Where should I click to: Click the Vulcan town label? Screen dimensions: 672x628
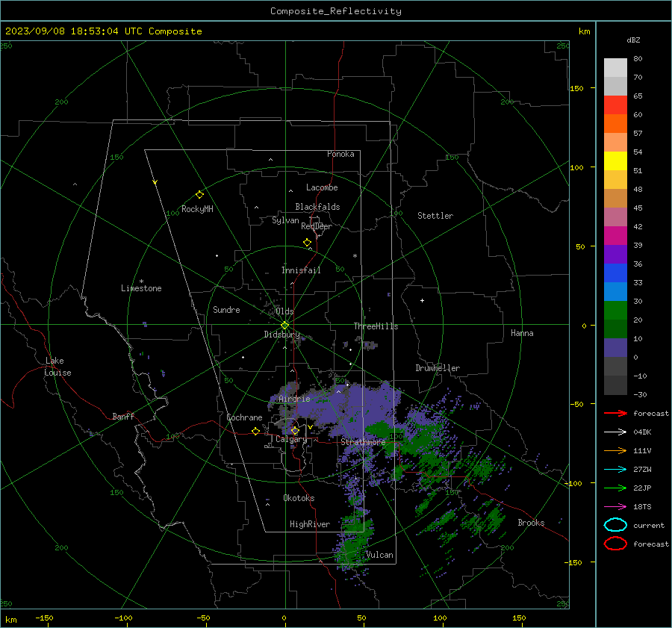click(x=380, y=555)
